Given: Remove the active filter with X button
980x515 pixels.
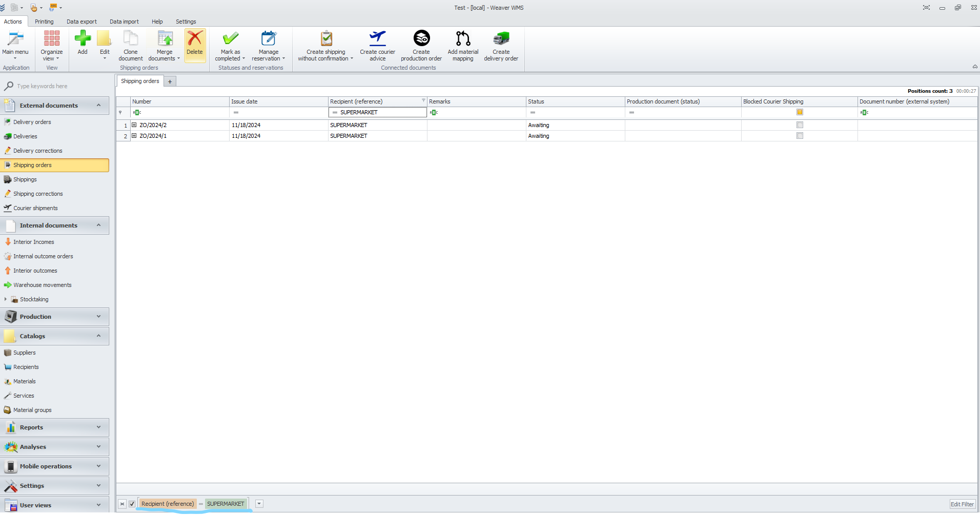Looking at the screenshot, I should [x=122, y=504].
